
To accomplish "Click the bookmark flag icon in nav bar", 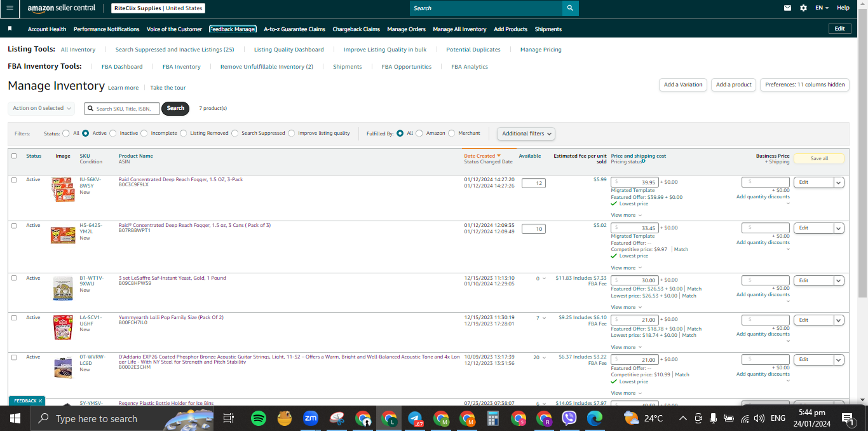I will [10, 29].
